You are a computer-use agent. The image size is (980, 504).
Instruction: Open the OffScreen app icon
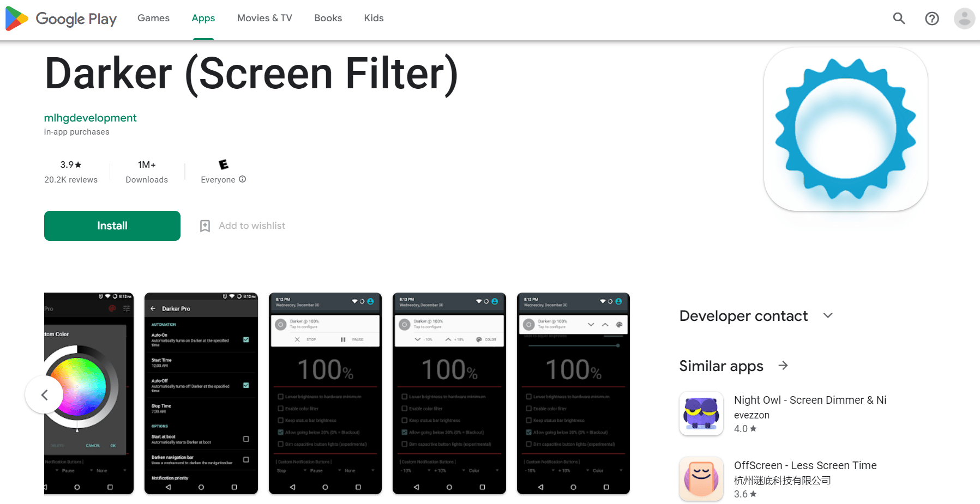701,479
